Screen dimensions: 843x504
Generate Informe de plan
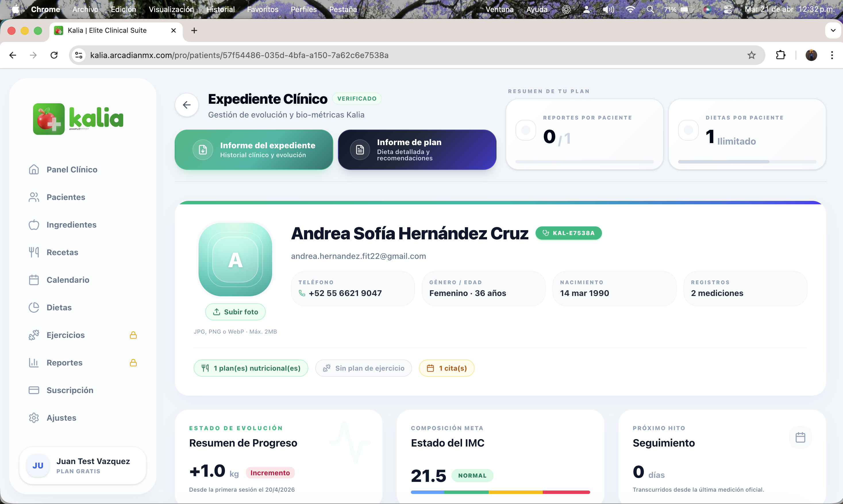click(417, 149)
